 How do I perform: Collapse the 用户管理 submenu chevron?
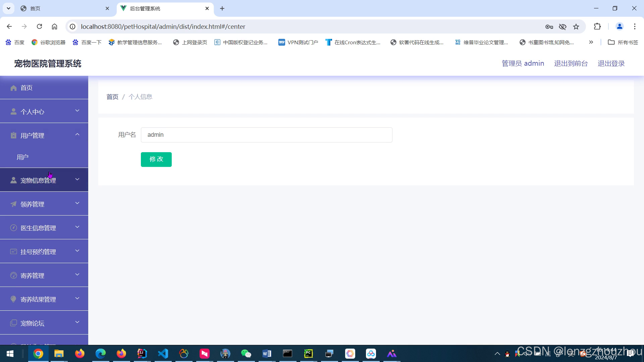pos(77,134)
